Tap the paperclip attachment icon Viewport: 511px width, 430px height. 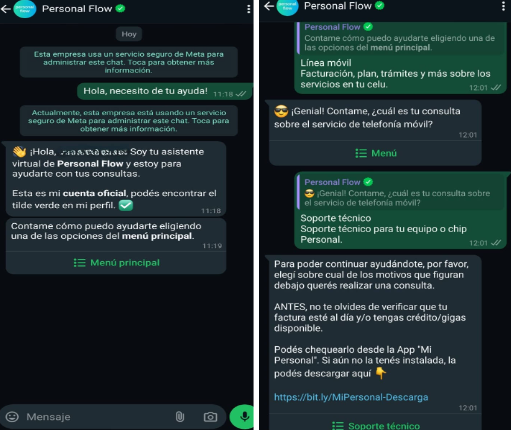point(180,417)
